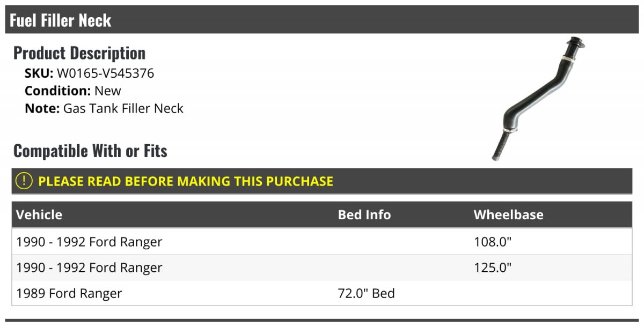Screen dimensions: 644x327
Task: Open the fuel filler neck product image
Action: tap(538, 99)
